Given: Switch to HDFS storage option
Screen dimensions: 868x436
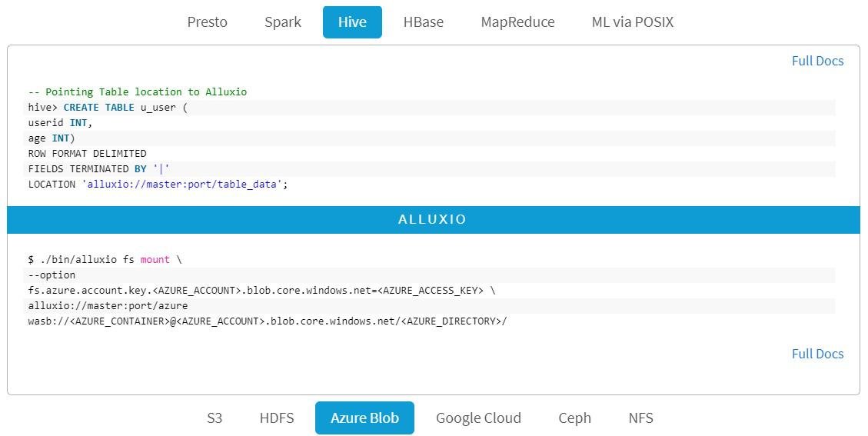Looking at the screenshot, I should tap(277, 418).
